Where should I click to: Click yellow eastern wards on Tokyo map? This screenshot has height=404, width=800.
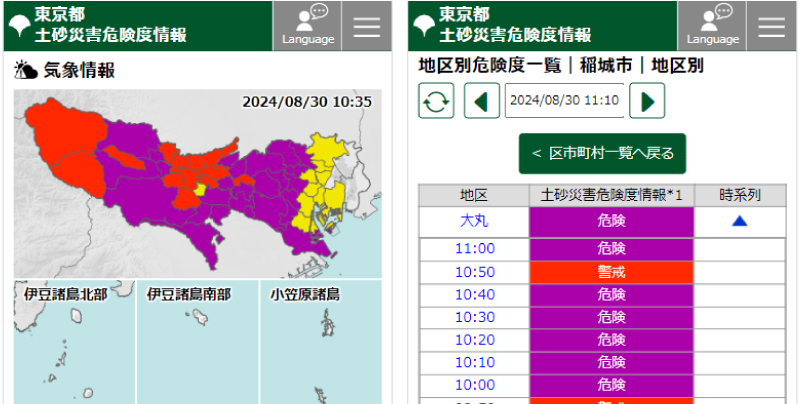tap(321, 184)
